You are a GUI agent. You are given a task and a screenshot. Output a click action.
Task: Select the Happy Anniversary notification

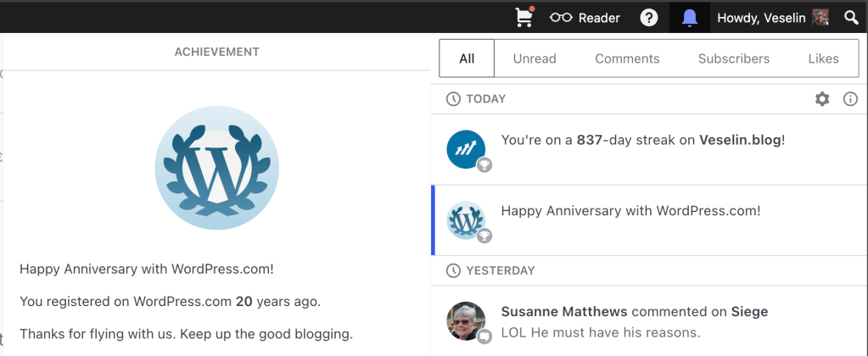click(649, 220)
